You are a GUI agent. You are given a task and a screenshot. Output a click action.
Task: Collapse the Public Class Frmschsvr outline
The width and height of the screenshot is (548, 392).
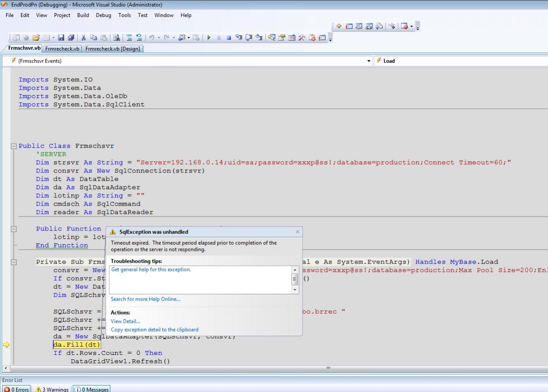(x=14, y=146)
